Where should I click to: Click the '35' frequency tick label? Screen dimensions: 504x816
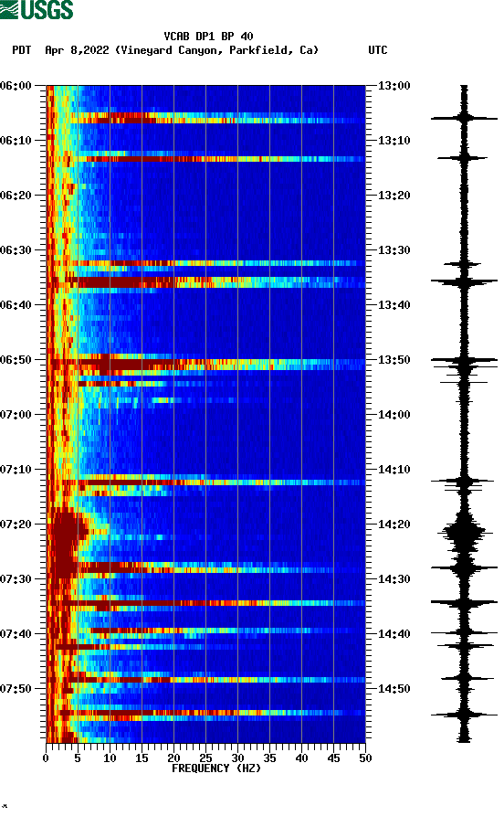269,758
